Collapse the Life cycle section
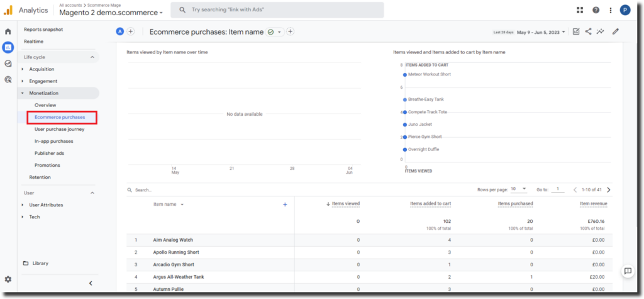The width and height of the screenshot is (644, 299). (x=92, y=57)
